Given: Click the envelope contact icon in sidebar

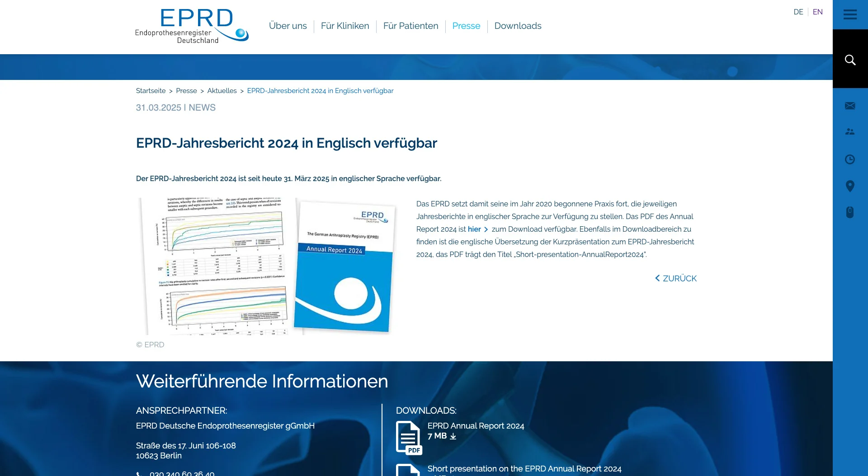Looking at the screenshot, I should [850, 106].
